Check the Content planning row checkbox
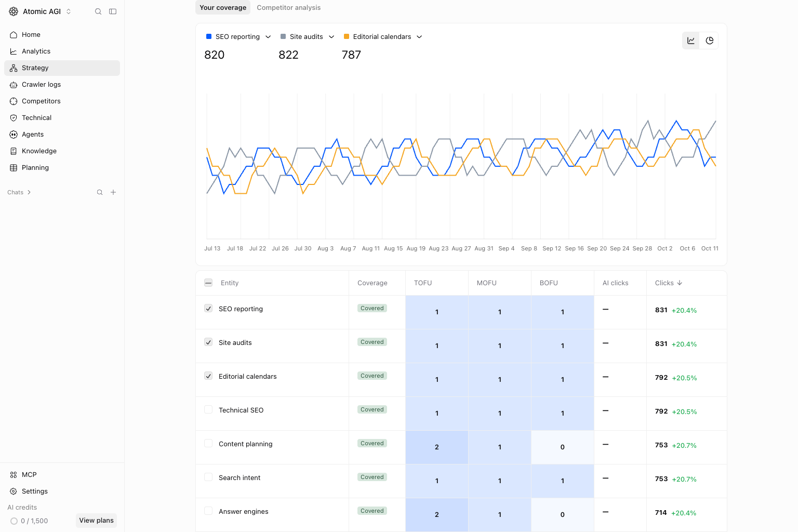The width and height of the screenshot is (798, 532). (208, 443)
